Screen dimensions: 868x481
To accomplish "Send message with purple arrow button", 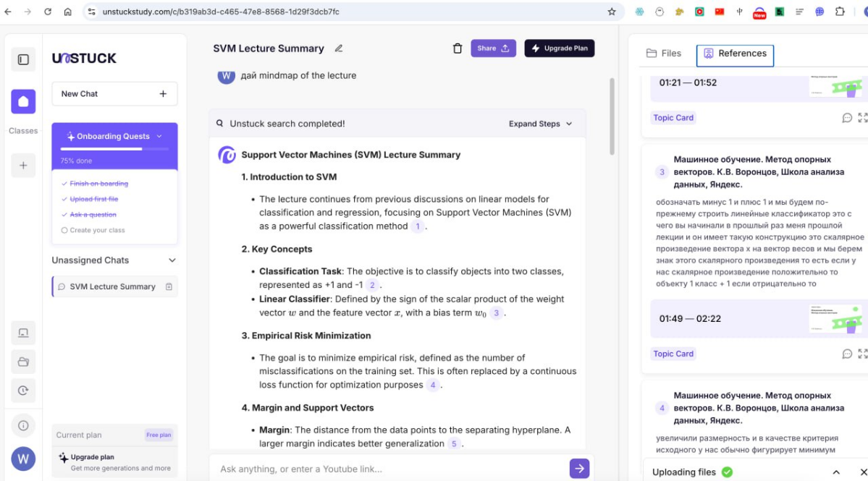I will [x=579, y=469].
